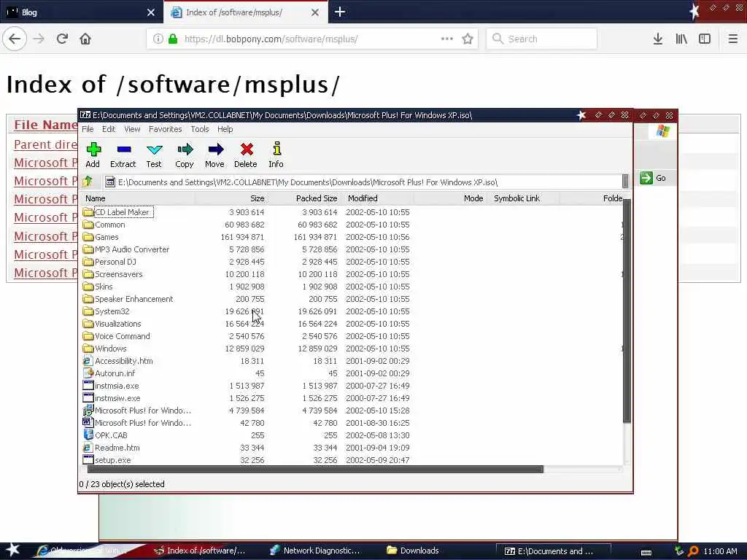Select the setup.exe file icon
Viewport: 747px width, 560px height.
[88, 459]
